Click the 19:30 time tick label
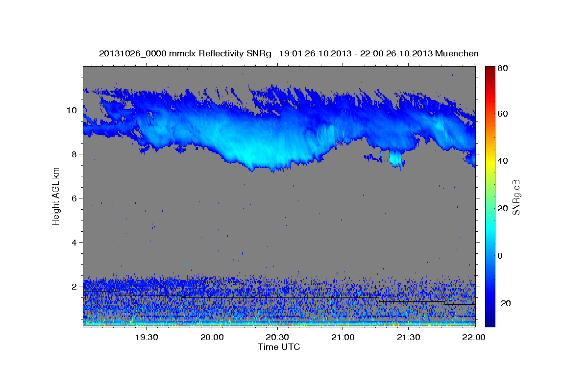The height and width of the screenshot is (392, 588). point(147,338)
